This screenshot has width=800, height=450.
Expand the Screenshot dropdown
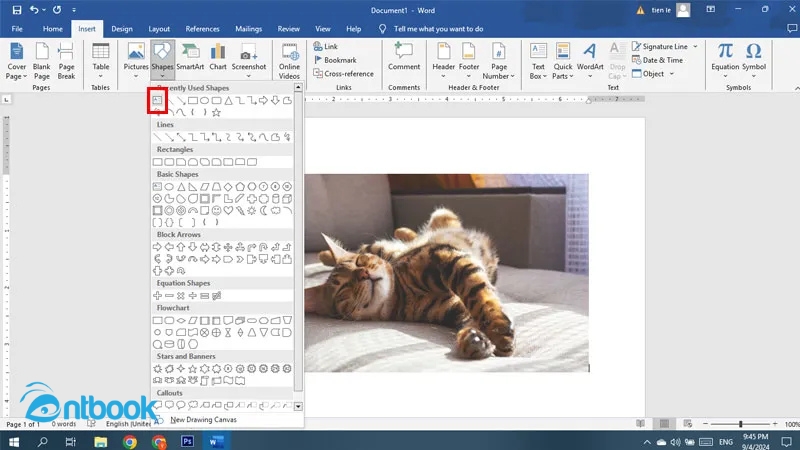coord(249,76)
